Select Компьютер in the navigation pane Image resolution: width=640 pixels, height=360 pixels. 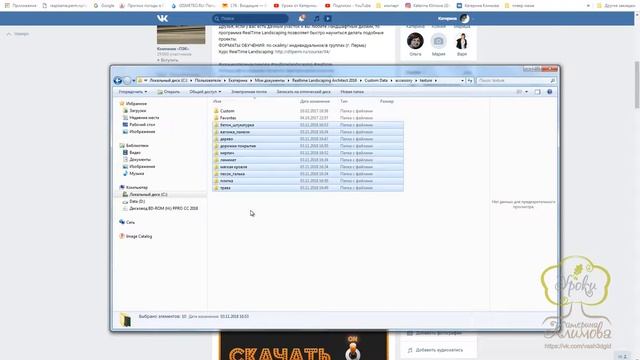[x=137, y=187]
